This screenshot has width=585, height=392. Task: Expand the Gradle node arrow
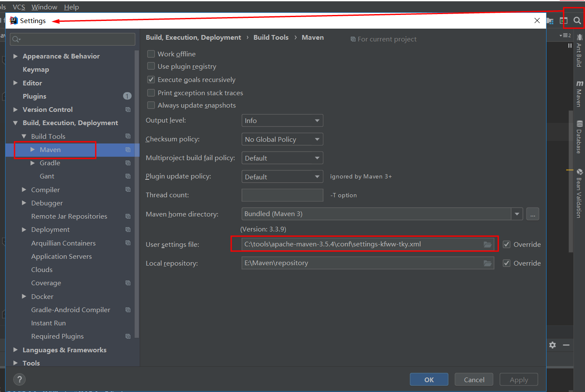click(32, 163)
